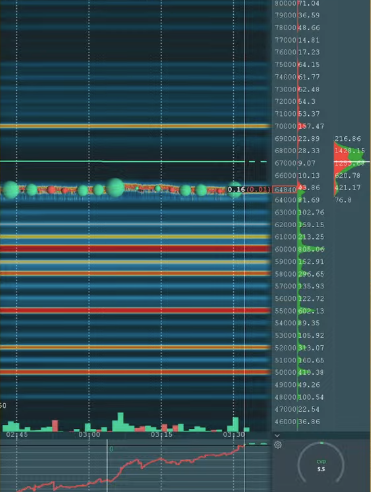Click the 22.89 volume at 69000
The width and height of the screenshot is (371, 492).
tap(309, 138)
